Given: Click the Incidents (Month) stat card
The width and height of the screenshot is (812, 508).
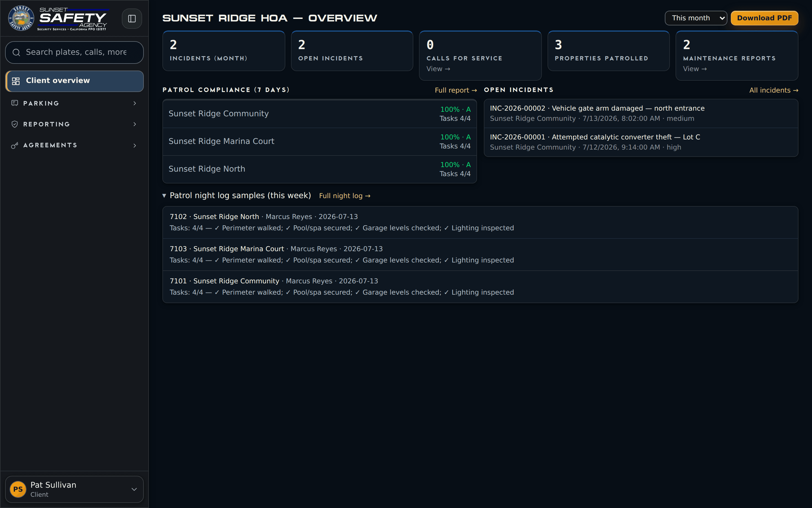Looking at the screenshot, I should coord(224,51).
